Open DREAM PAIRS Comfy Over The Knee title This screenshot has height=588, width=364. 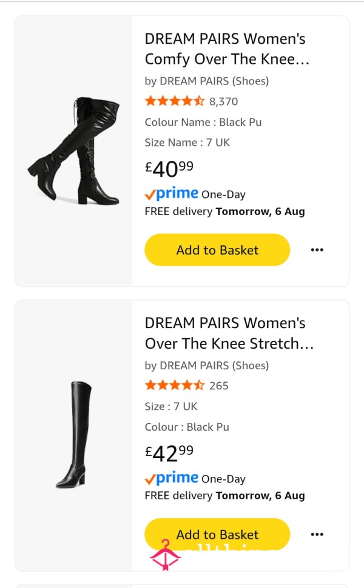(x=227, y=49)
